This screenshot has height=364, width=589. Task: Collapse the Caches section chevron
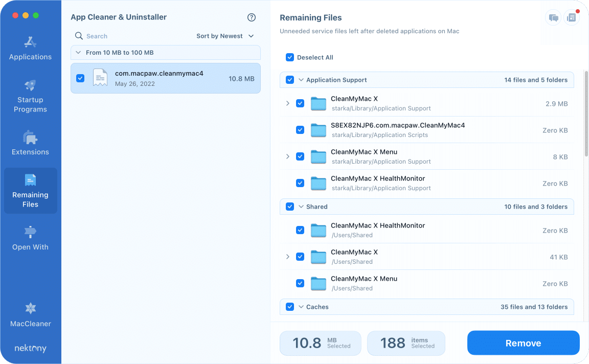click(x=301, y=307)
